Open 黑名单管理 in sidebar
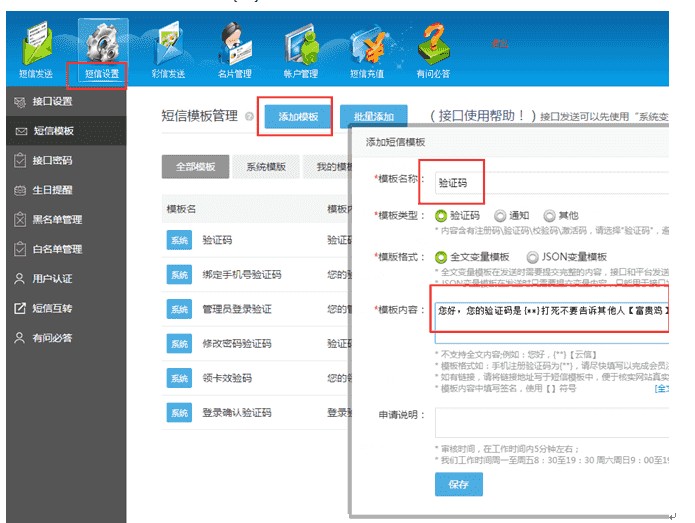The height and width of the screenshot is (523, 695). 57,219
